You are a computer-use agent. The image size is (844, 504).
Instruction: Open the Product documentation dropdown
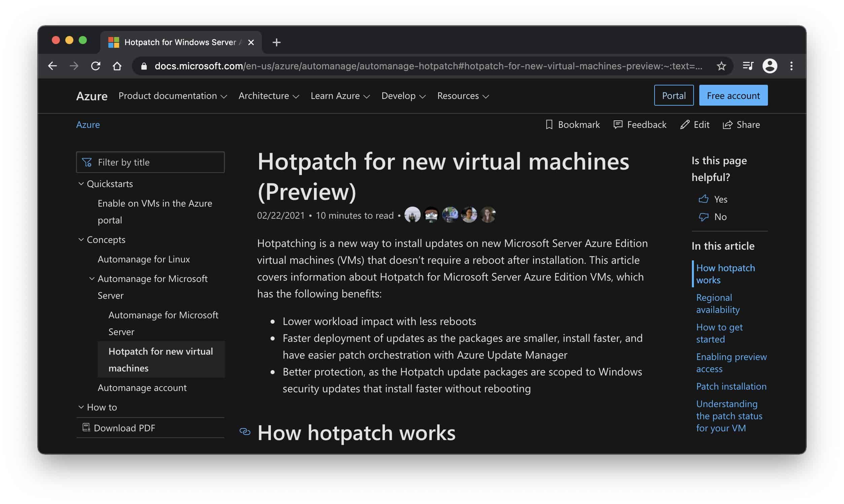173,96
